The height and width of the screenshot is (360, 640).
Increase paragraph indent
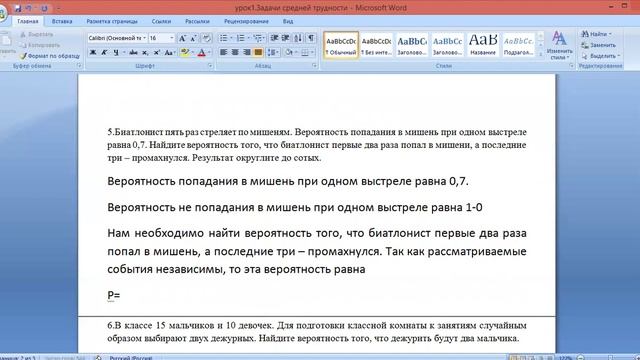pyautogui.click(x=286, y=38)
